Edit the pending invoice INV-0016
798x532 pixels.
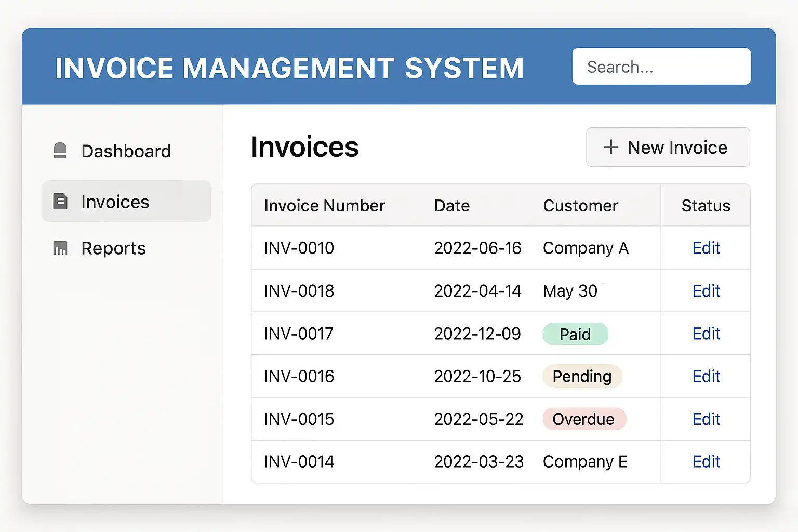coord(706,376)
